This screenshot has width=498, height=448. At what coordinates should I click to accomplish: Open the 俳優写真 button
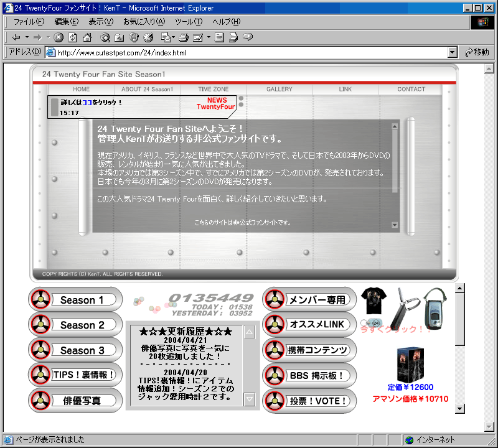coord(75,400)
